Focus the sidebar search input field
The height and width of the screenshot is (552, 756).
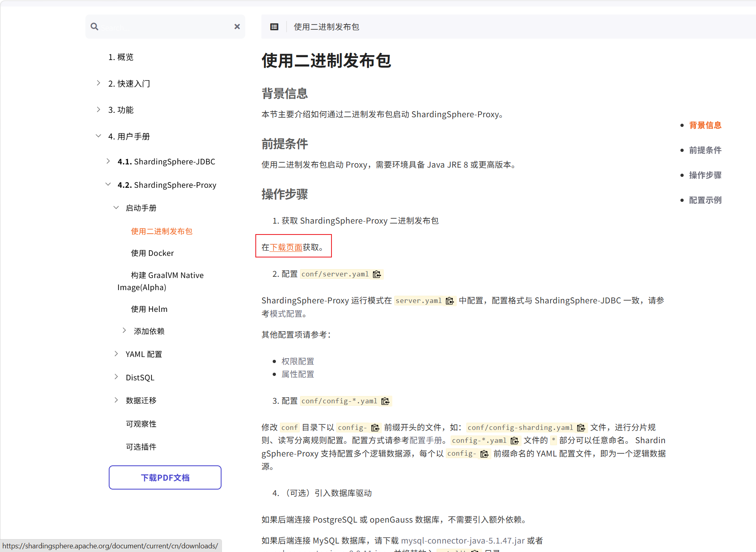(x=165, y=27)
